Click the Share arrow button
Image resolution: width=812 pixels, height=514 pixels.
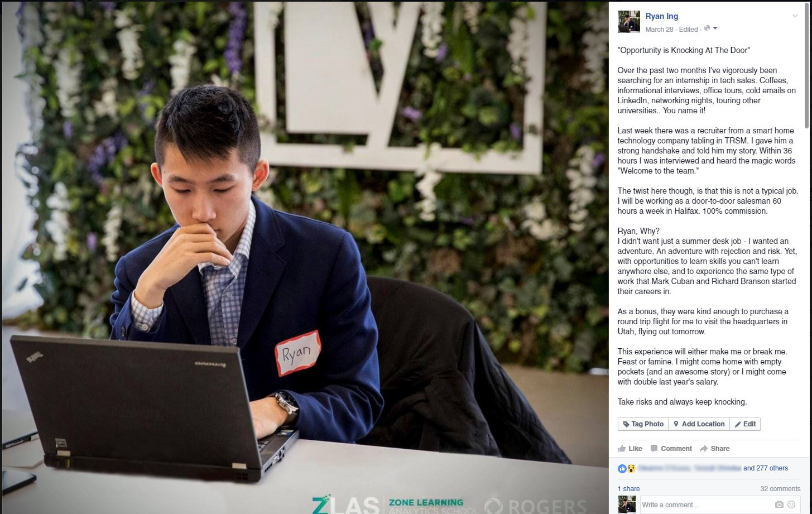coord(714,448)
